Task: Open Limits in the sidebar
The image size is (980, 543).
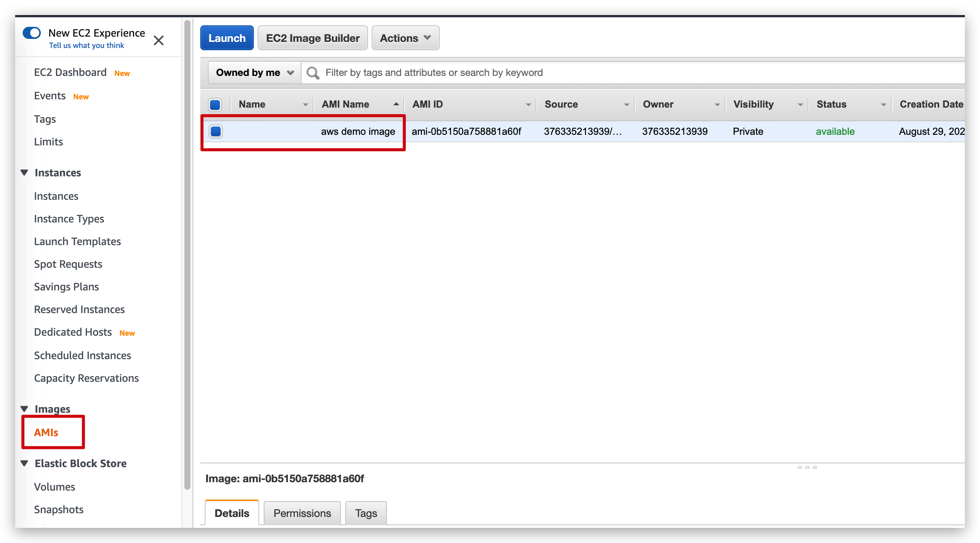Action: click(48, 142)
